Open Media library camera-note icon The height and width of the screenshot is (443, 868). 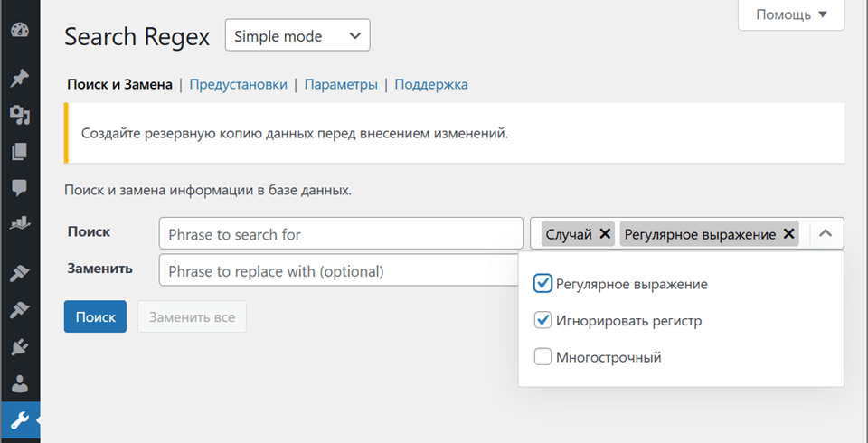pos(20,115)
